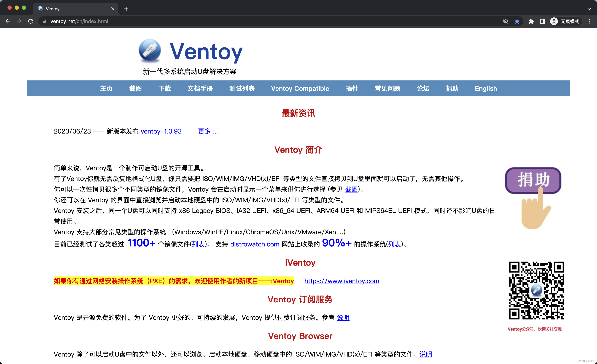This screenshot has height=364, width=597.
Task: Open the ventoy-1.0.93 release link
Action: pyautogui.click(x=161, y=132)
